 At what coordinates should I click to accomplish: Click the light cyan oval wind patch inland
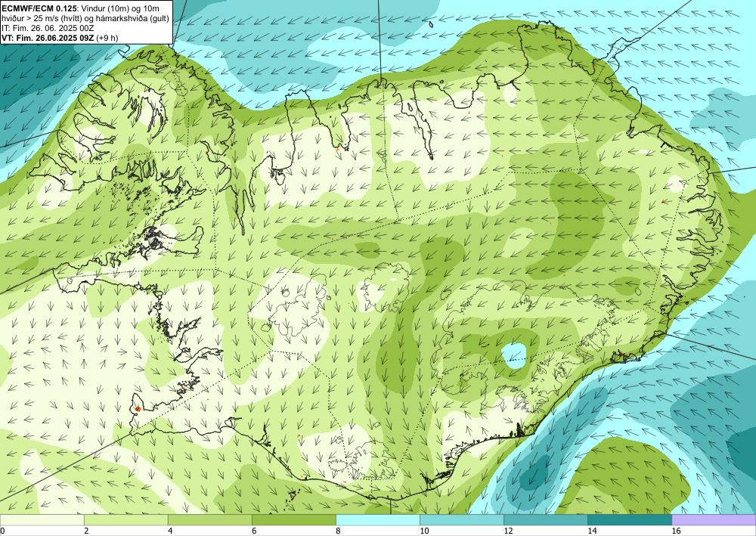coord(514,355)
